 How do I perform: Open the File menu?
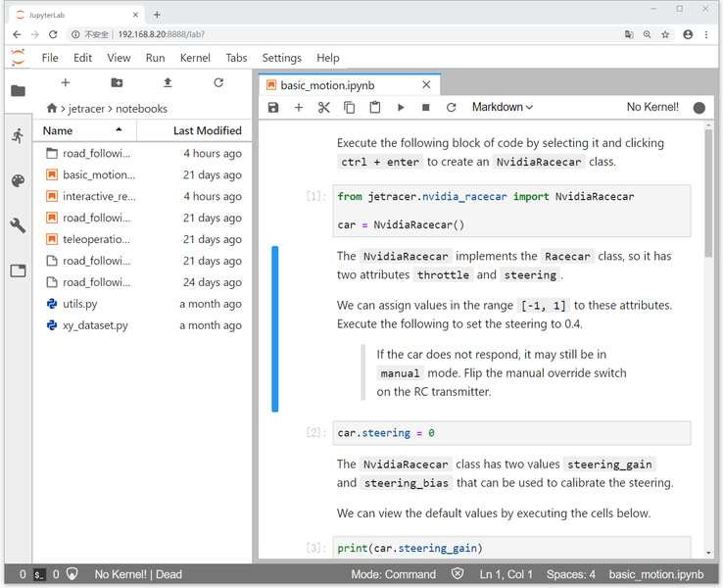[50, 58]
